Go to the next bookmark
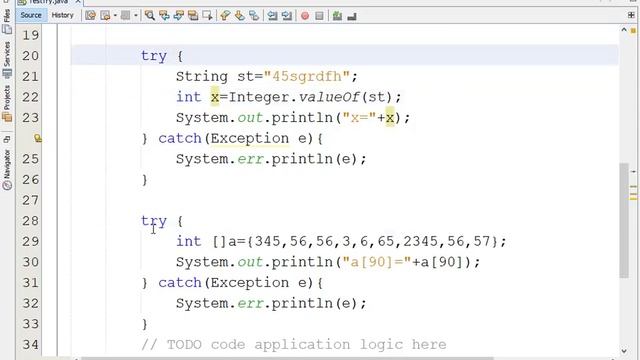Viewport: 640px width, 360px height. point(240,16)
